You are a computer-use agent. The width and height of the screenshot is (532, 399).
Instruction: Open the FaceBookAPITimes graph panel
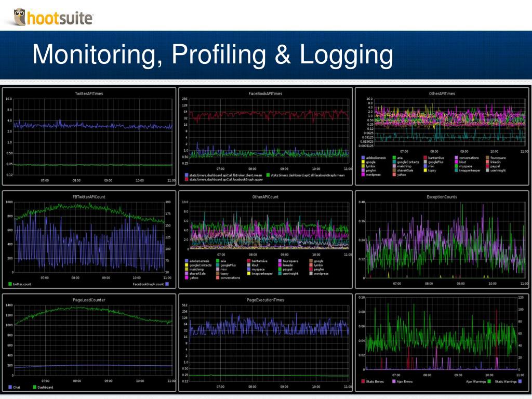click(265, 136)
